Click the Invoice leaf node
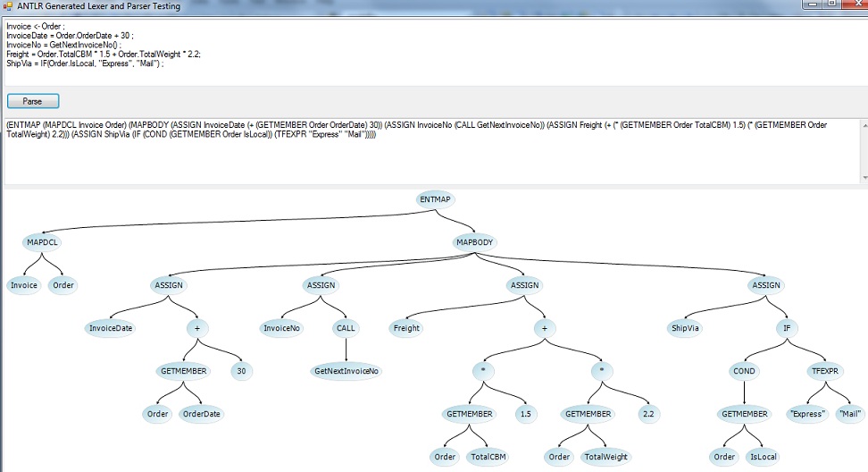This screenshot has width=868, height=472. click(x=24, y=285)
